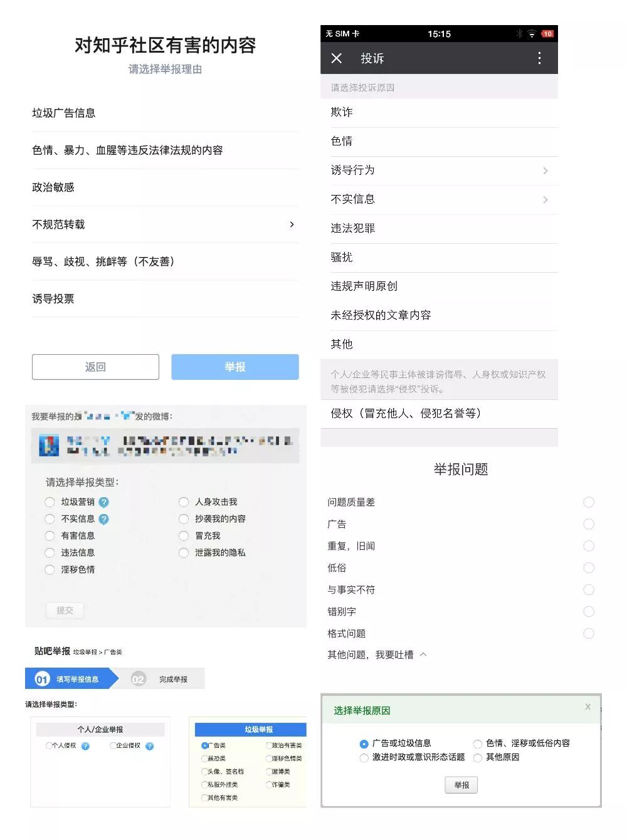Click the 返回 button

pyautogui.click(x=95, y=367)
